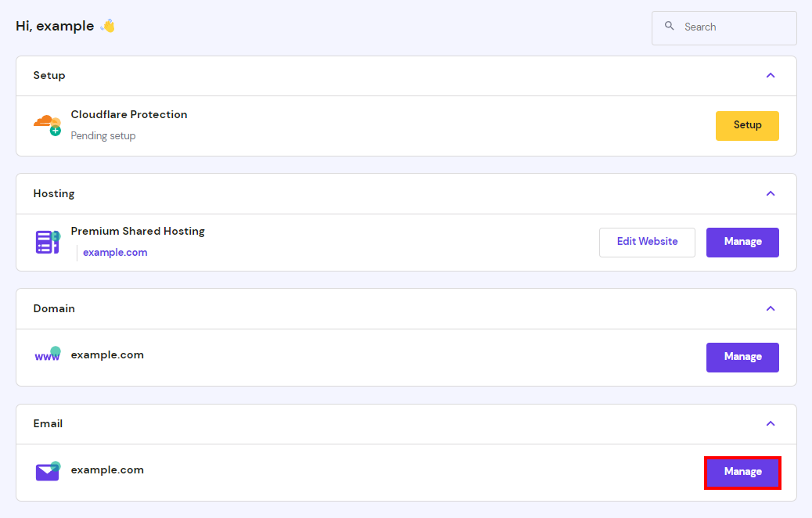Image resolution: width=812 pixels, height=518 pixels.
Task: Click Manage button for Premium Shared Hosting
Action: click(x=742, y=243)
